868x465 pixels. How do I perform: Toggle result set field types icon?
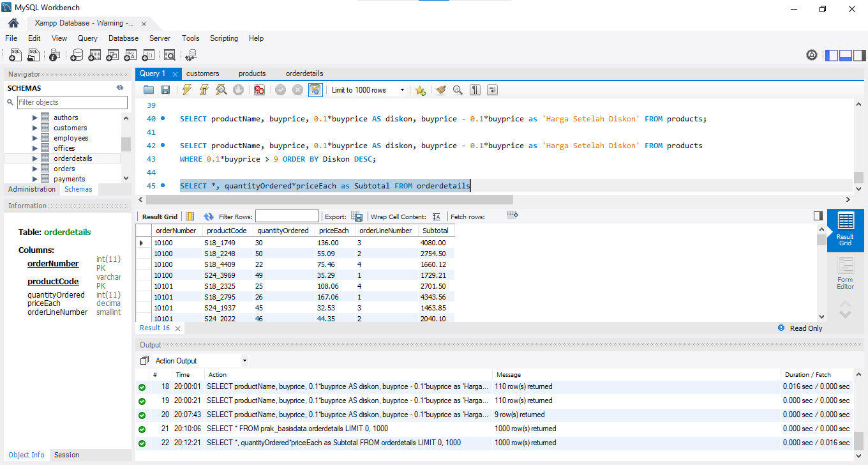pyautogui.click(x=190, y=217)
